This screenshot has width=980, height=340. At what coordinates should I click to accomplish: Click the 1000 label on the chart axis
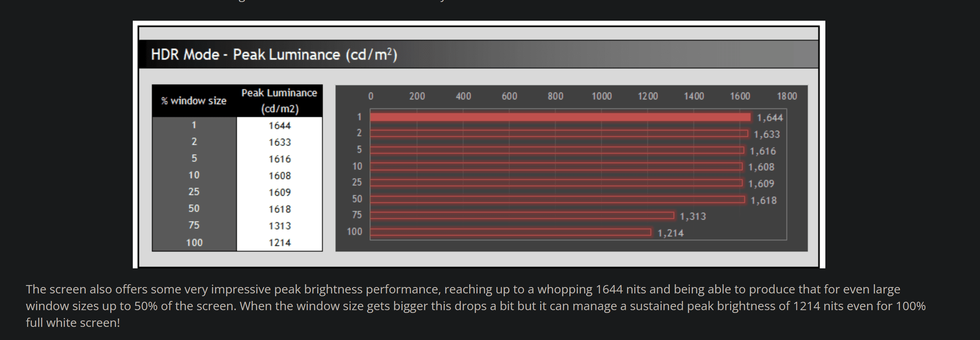[602, 96]
